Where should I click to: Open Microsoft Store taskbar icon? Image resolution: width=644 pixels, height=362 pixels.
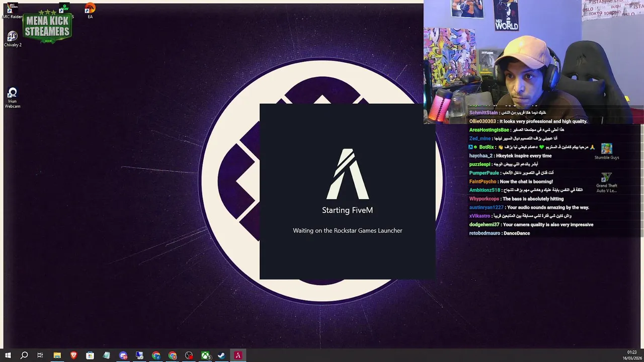pyautogui.click(x=90, y=355)
